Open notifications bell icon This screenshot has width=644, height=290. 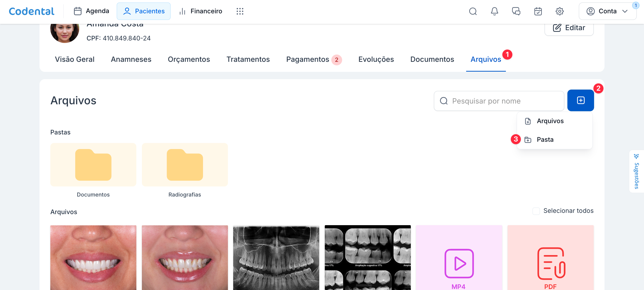(x=495, y=11)
